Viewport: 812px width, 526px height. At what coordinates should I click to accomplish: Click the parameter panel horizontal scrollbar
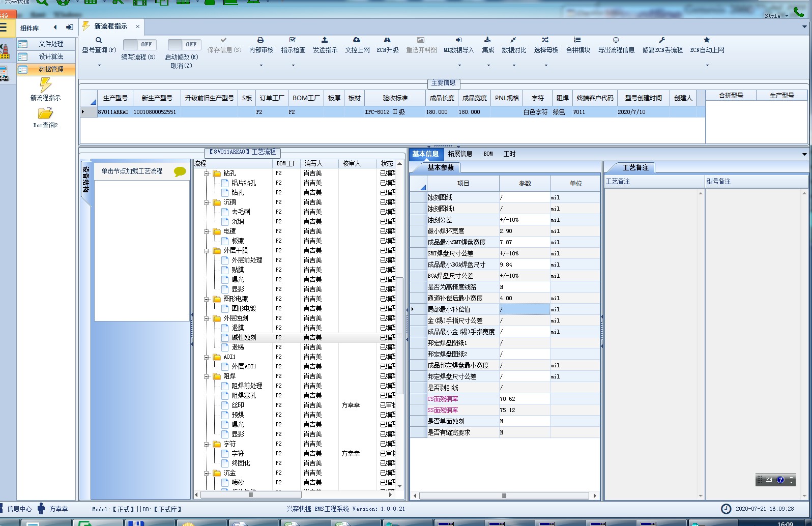coord(504,495)
